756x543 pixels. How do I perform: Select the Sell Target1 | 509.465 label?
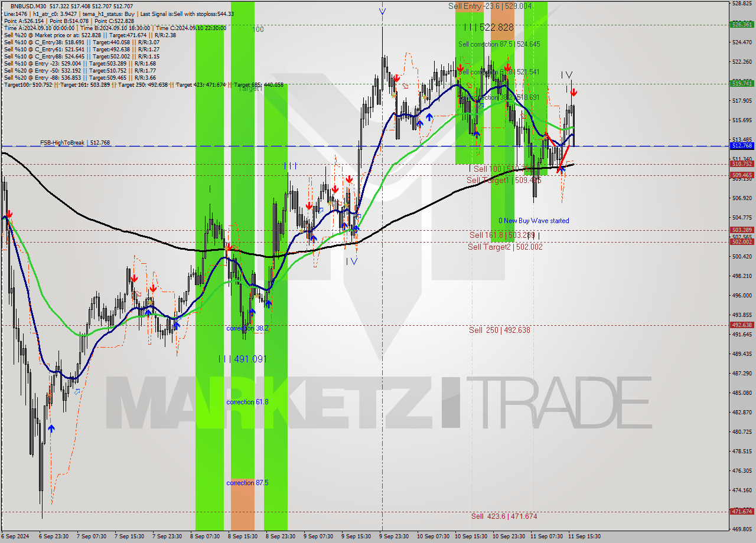pos(504,180)
